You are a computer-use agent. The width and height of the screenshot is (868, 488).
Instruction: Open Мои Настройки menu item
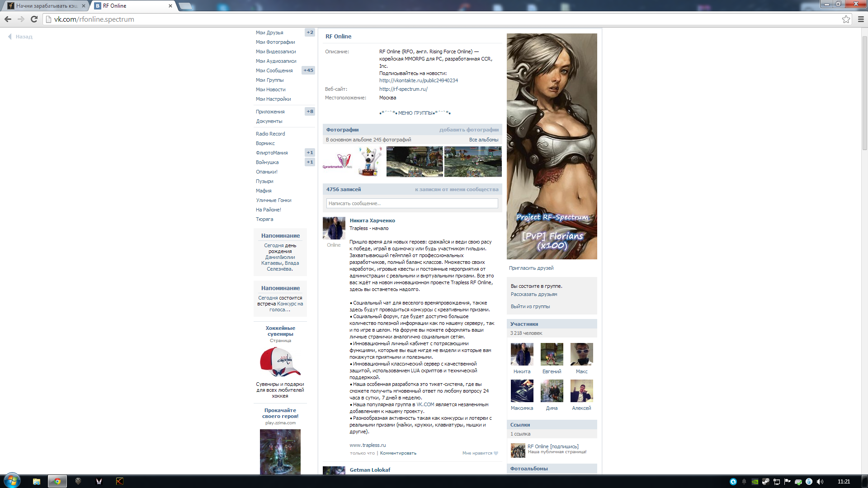pyautogui.click(x=273, y=99)
